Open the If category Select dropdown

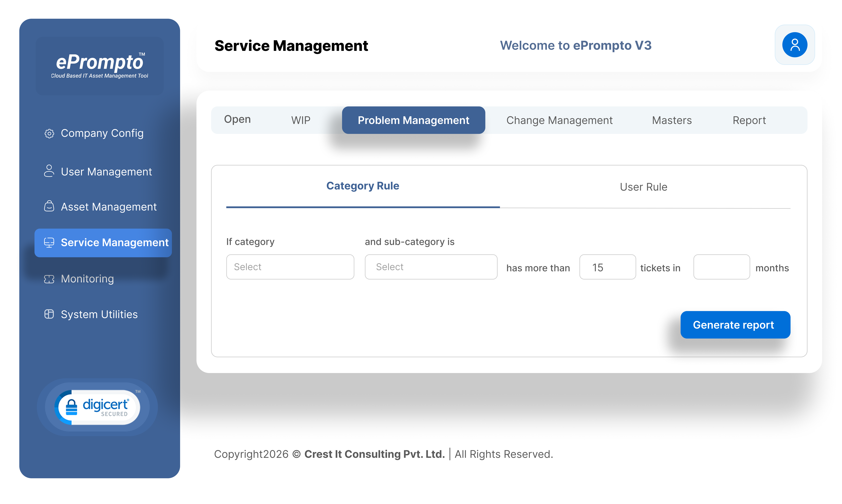290,267
